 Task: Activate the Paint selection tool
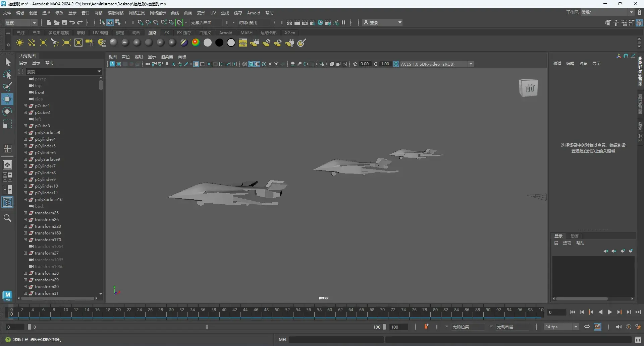(x=7, y=87)
